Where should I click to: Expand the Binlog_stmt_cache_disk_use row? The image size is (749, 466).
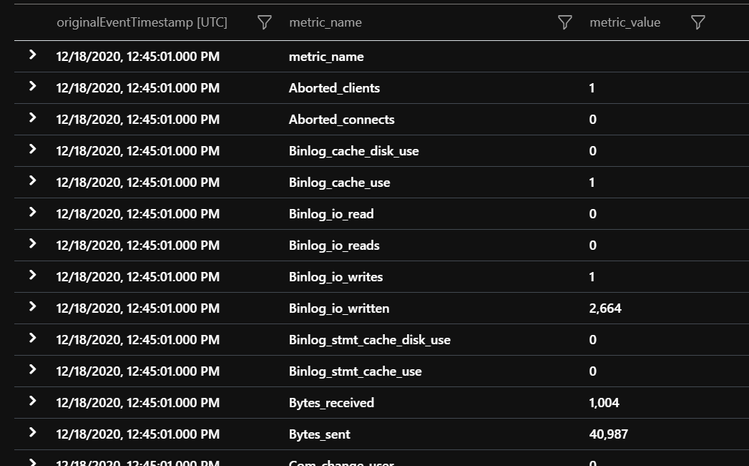tap(32, 339)
